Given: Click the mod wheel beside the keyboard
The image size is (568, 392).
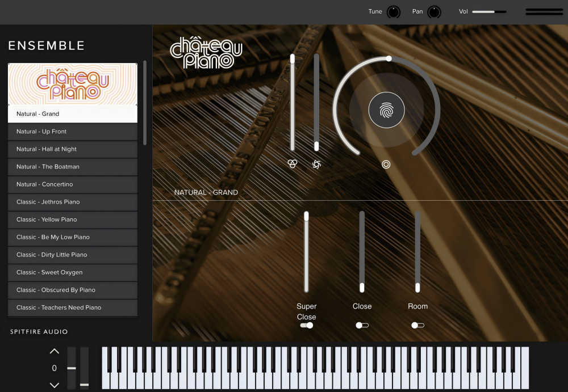Looking at the screenshot, I should (85, 368).
